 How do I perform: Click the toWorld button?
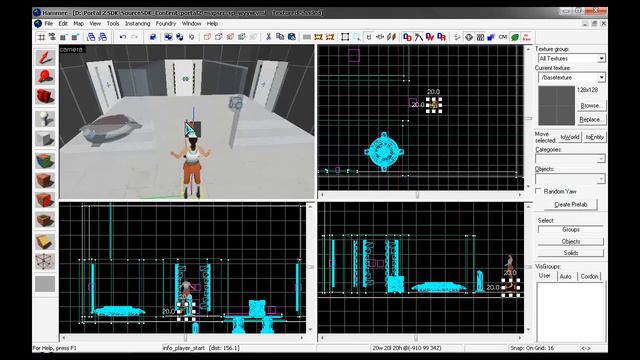570,137
